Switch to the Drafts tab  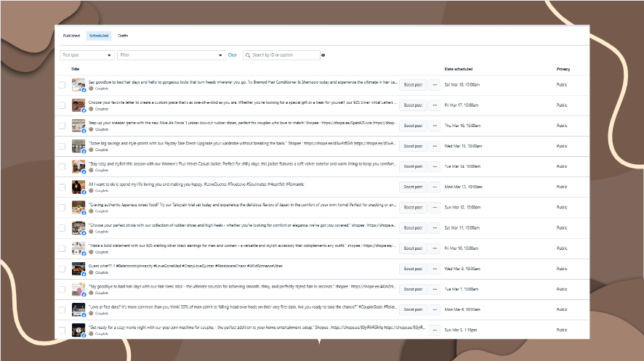point(123,36)
